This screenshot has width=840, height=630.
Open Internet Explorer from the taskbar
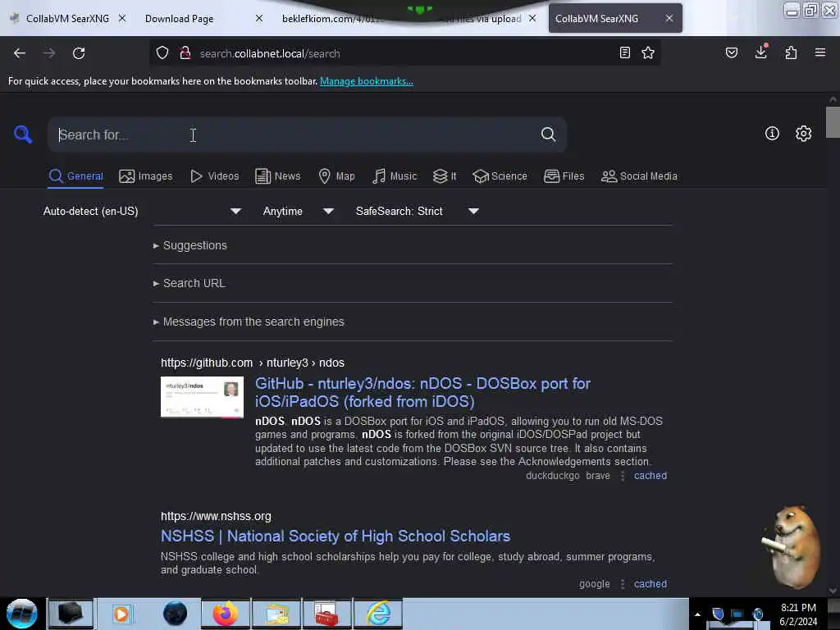click(378, 614)
